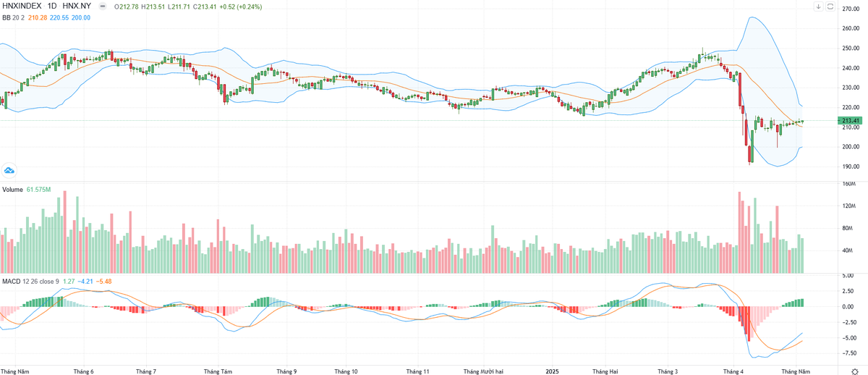Click the TradingView cloud logo
This screenshot has height=375, width=868.
click(9, 171)
